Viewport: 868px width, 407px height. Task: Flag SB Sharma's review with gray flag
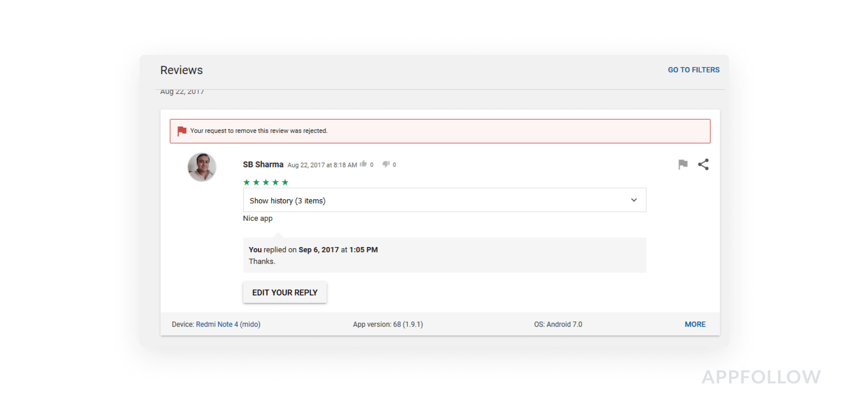[x=682, y=164]
